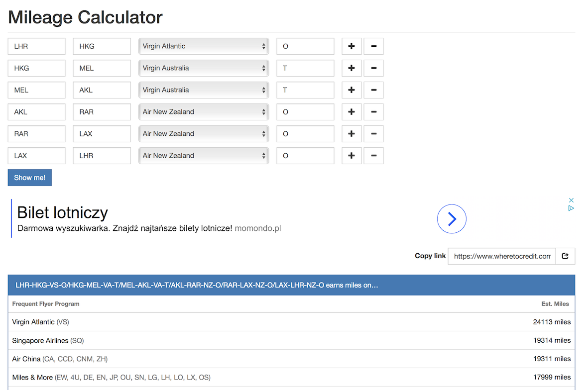Click the fare class field on LHR-HKG row
Image resolution: width=588 pixels, height=390 pixels.
[x=305, y=46]
